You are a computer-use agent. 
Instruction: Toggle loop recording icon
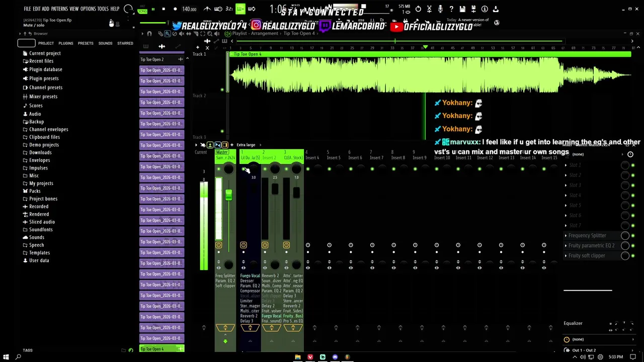[252, 9]
